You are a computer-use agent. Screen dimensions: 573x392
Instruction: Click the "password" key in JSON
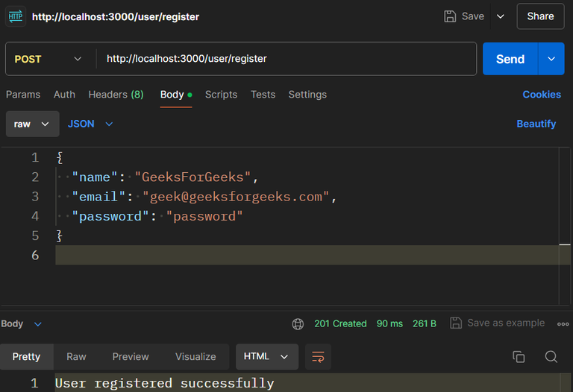[110, 216]
